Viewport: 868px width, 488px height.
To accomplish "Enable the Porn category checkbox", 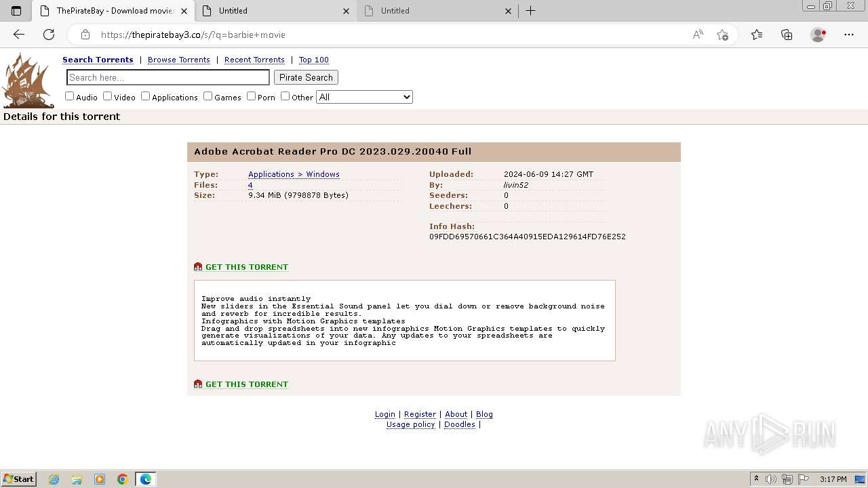I will tap(251, 96).
